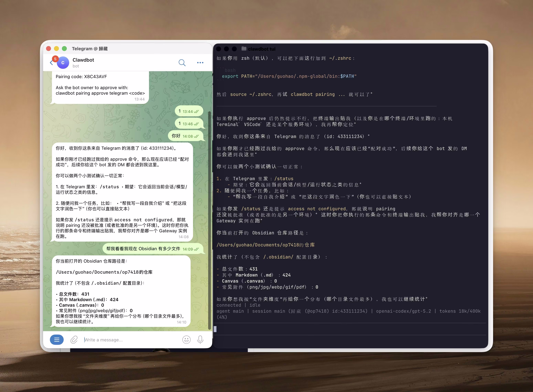Click the search magnifier icon in chat header

coord(182,63)
